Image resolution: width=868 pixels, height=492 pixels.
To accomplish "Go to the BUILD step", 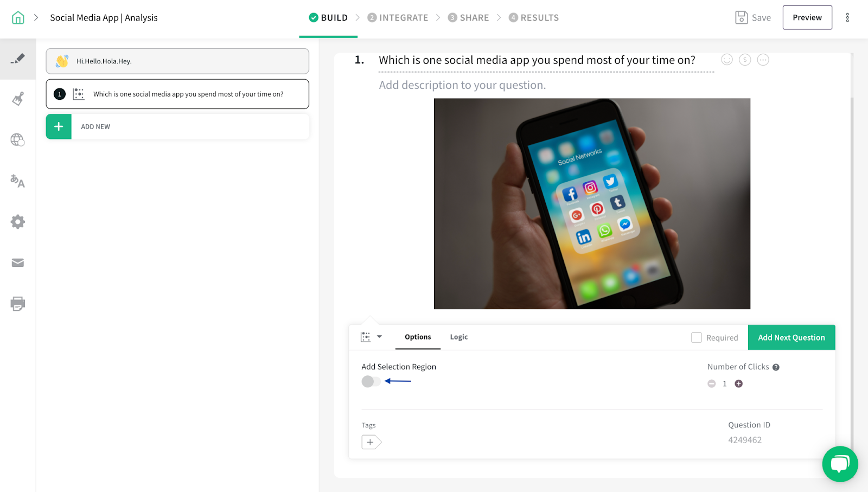I will pyautogui.click(x=328, y=17).
